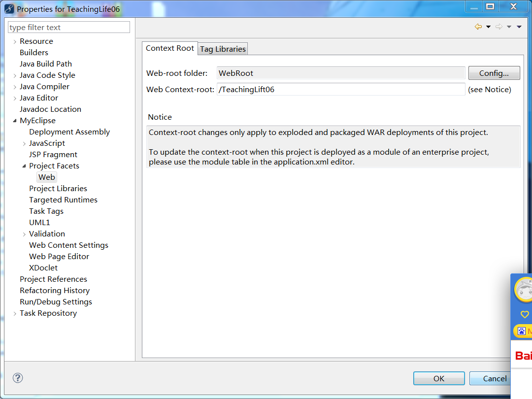The width and height of the screenshot is (532, 399).
Task: Click the paw icon in side widget
Action: 522,331
